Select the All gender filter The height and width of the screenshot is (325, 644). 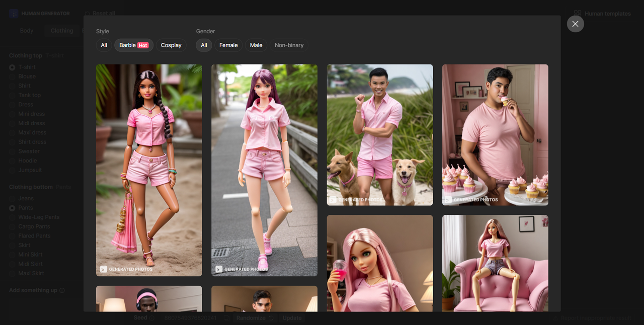pyautogui.click(x=204, y=45)
